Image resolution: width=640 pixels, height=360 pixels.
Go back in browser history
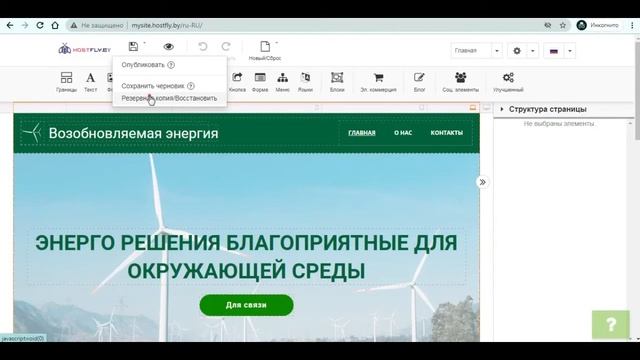pos(10,25)
